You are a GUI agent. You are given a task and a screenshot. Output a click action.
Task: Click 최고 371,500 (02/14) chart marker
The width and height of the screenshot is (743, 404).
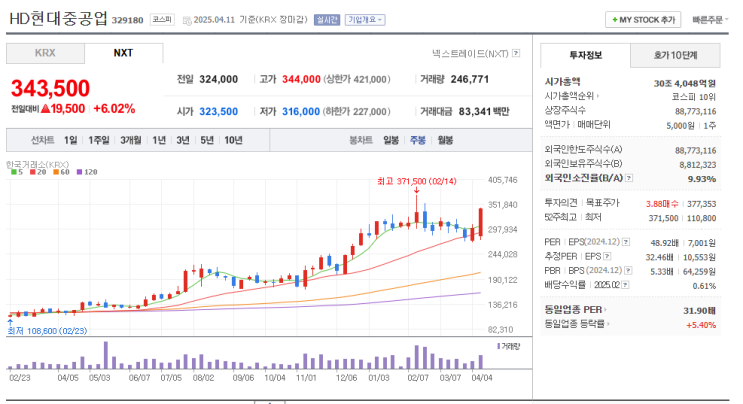417,181
